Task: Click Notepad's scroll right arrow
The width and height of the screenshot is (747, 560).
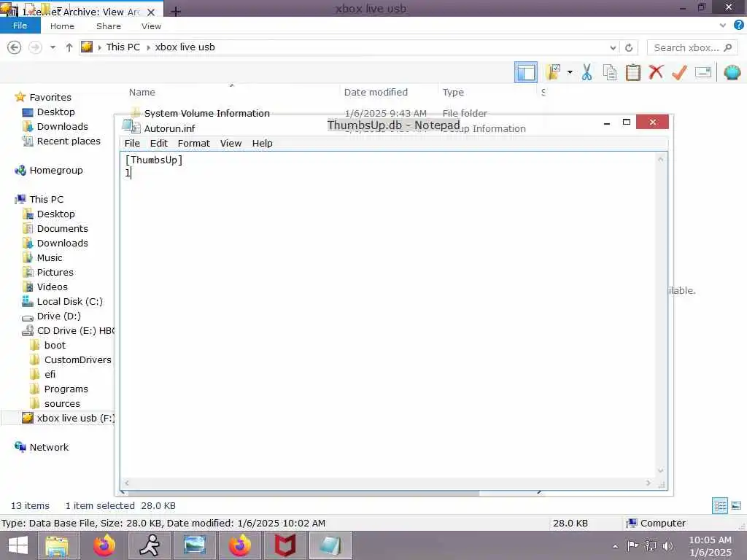Action: pyautogui.click(x=649, y=483)
